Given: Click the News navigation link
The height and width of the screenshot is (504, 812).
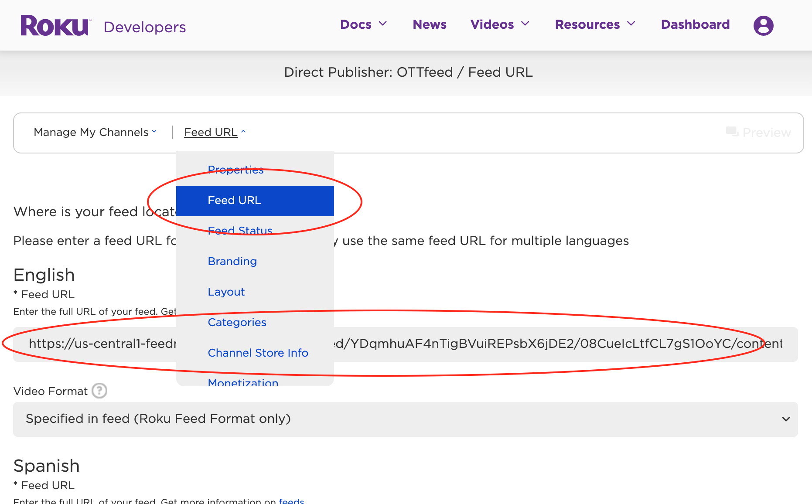Looking at the screenshot, I should pos(429,24).
